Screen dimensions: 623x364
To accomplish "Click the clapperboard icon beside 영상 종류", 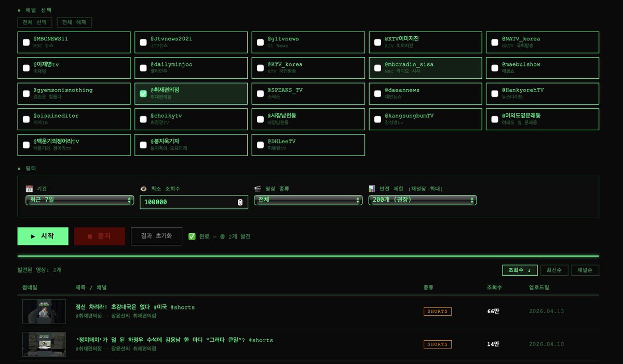I will point(258,189).
